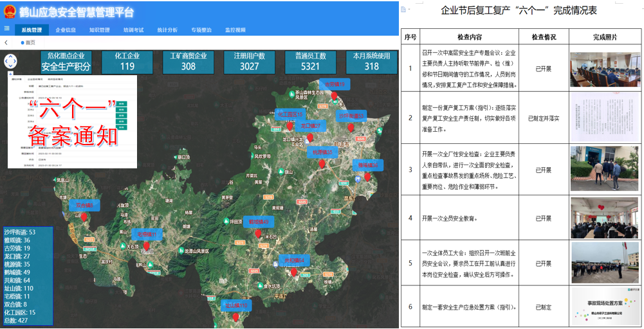This screenshot has height=329, width=644.
Task: Select the red pin for 双合镇8
Action: click(84, 217)
